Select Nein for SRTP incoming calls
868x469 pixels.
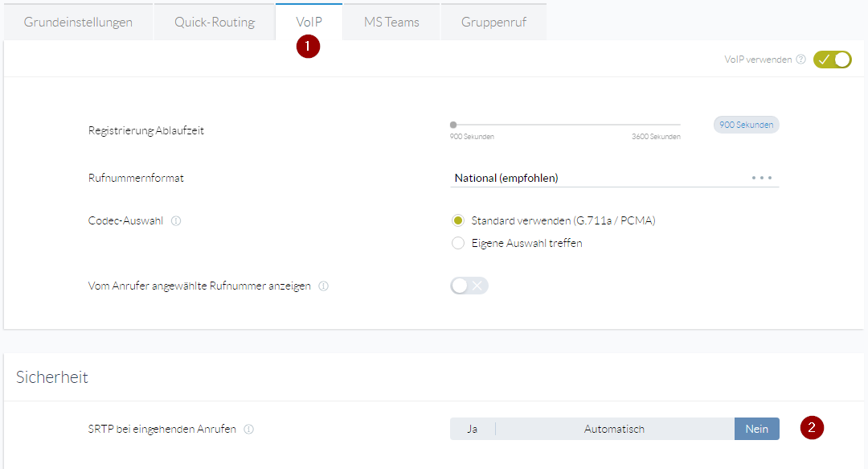coord(756,430)
